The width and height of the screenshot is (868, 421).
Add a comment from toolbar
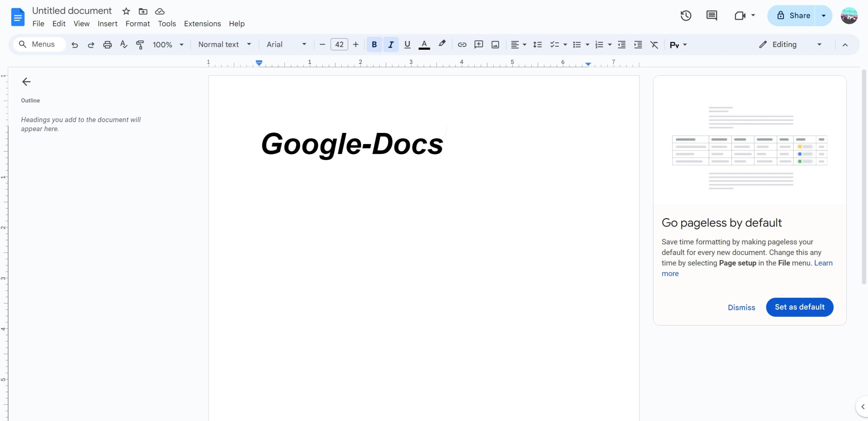tap(479, 44)
